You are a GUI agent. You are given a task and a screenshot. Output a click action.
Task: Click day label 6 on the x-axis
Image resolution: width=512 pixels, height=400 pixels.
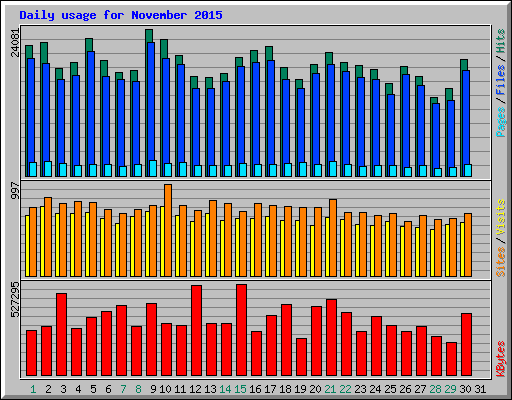click(x=108, y=389)
